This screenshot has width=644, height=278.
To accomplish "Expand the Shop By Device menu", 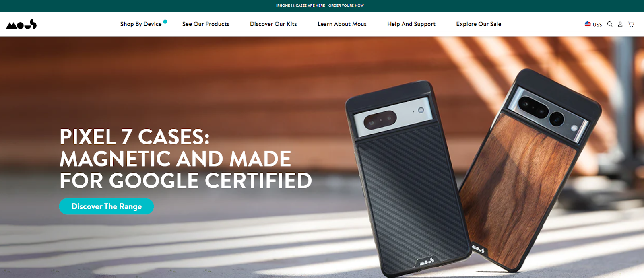I will (x=141, y=24).
